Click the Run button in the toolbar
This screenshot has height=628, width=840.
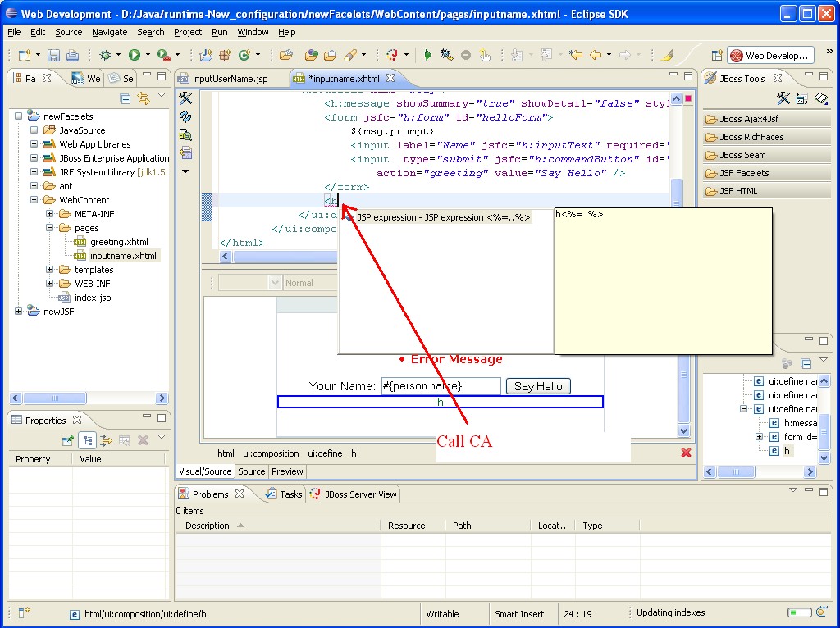tap(134, 55)
